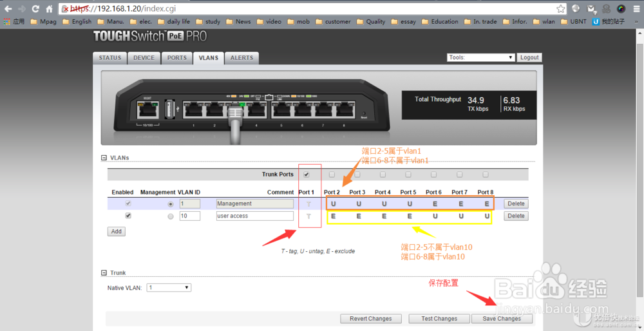Reload the page with the refresh icon
Viewport: 644px width, 331px height.
pos(35,8)
